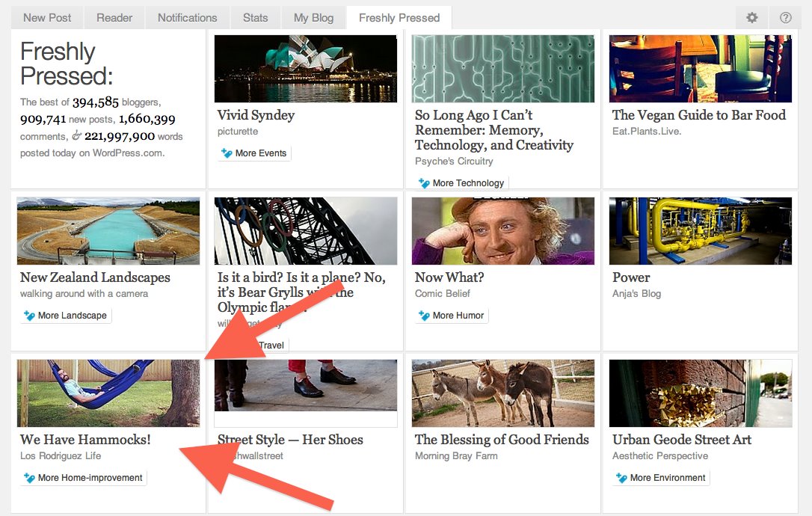Open the settings gear icon
Image resolution: width=812 pixels, height=516 pixels.
click(753, 18)
